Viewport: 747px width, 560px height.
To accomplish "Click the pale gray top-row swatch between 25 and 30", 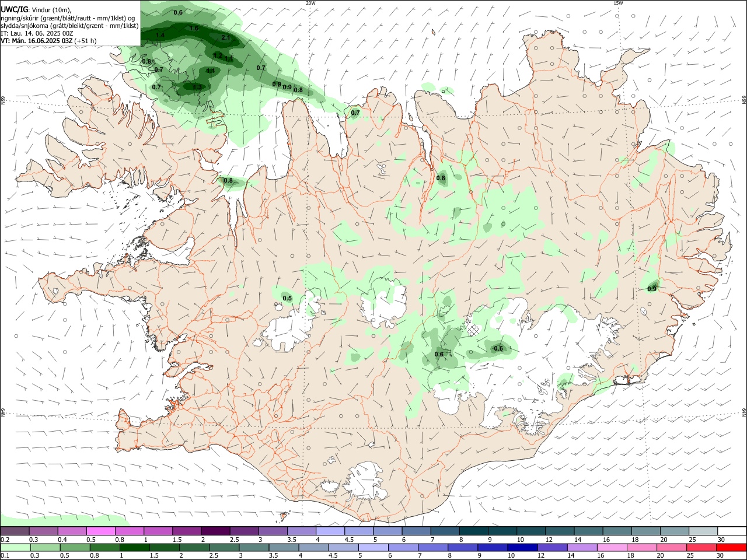I will [704, 531].
